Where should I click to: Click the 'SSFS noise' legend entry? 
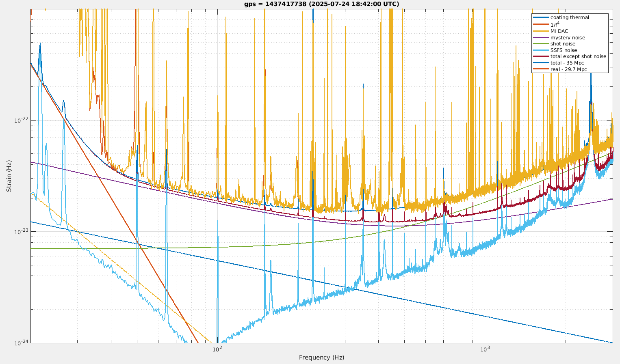[564, 50]
